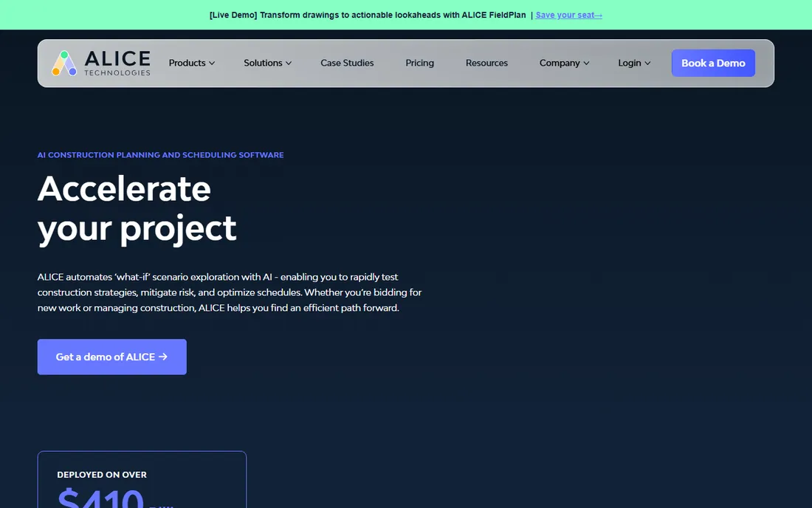Expand the Solutions menu
Image resolution: width=812 pixels, height=508 pixels.
(268, 63)
